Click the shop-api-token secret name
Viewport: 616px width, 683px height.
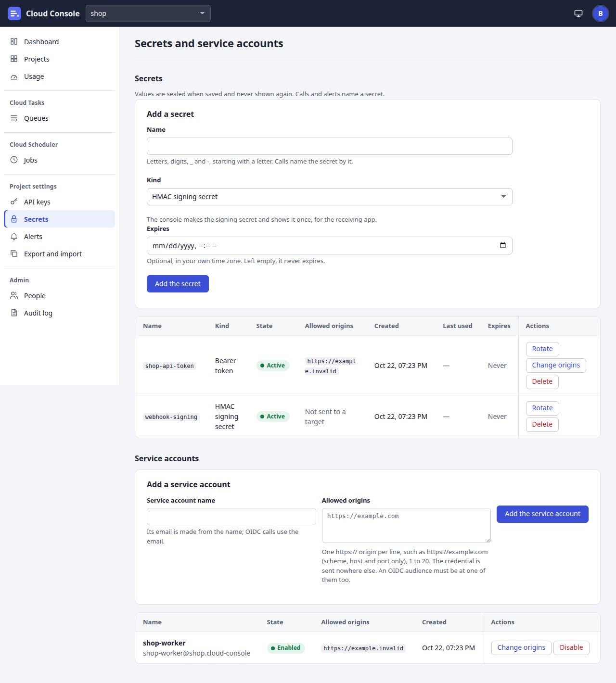tap(169, 366)
